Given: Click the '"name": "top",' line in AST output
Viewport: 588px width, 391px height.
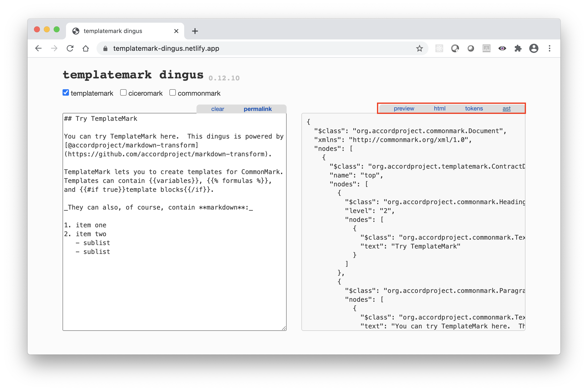Looking at the screenshot, I should pos(356,175).
